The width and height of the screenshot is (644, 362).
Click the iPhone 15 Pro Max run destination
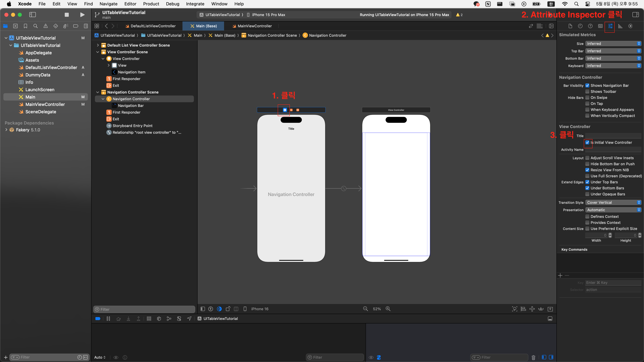click(266, 15)
